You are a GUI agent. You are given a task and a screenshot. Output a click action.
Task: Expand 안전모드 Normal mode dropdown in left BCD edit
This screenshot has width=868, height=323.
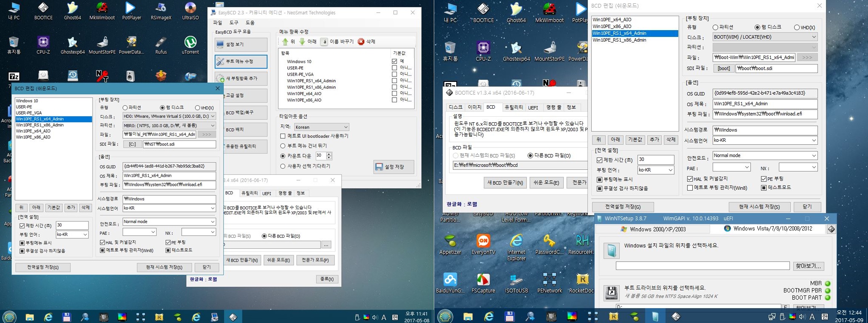tap(169, 222)
